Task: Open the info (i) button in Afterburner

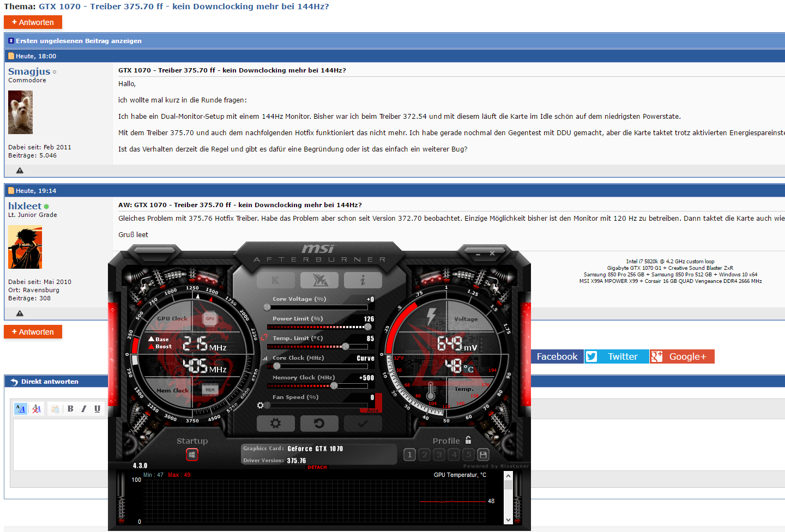Action: [363, 280]
